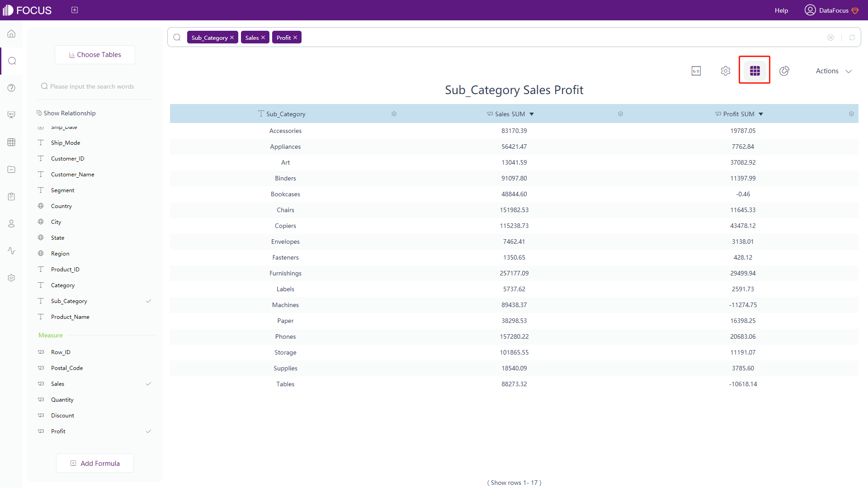This screenshot has height=488, width=868.
Task: Open the user management sidebar icon
Action: pos(12,223)
